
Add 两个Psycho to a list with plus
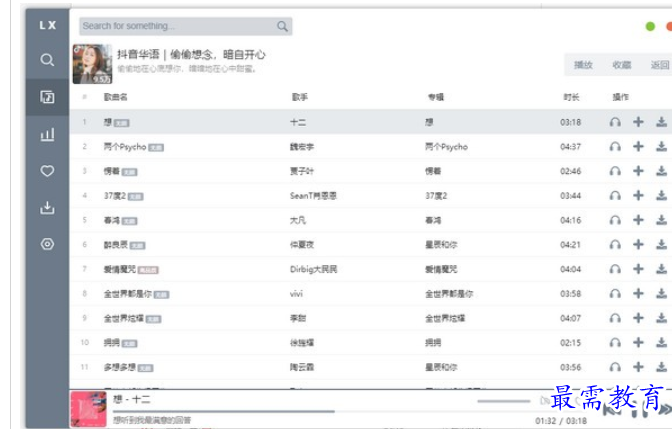(638, 147)
